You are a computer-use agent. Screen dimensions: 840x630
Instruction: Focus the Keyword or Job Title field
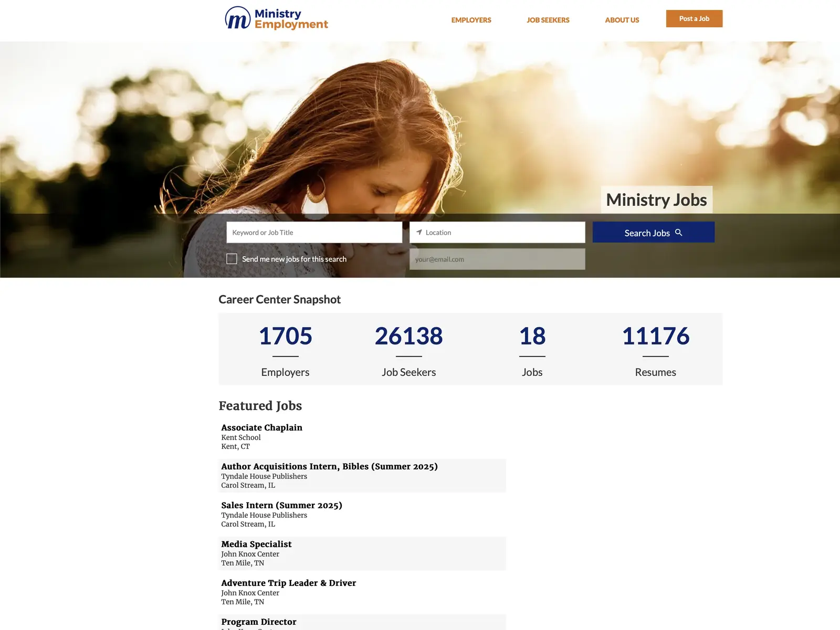click(x=314, y=232)
